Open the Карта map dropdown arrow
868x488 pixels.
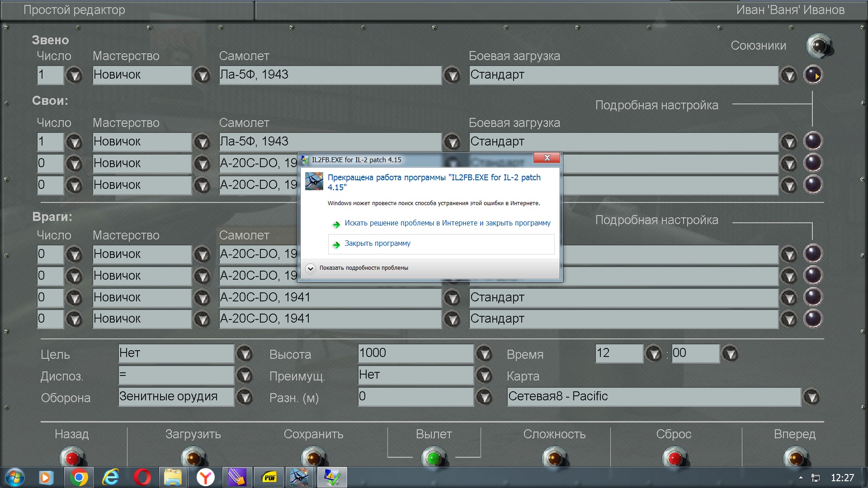[811, 397]
